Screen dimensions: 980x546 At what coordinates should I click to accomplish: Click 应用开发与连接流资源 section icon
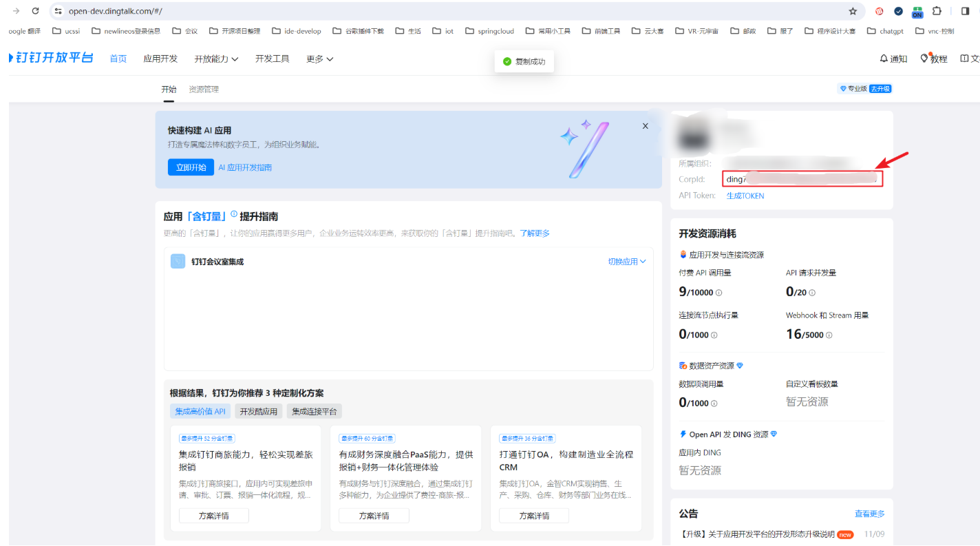pyautogui.click(x=683, y=255)
